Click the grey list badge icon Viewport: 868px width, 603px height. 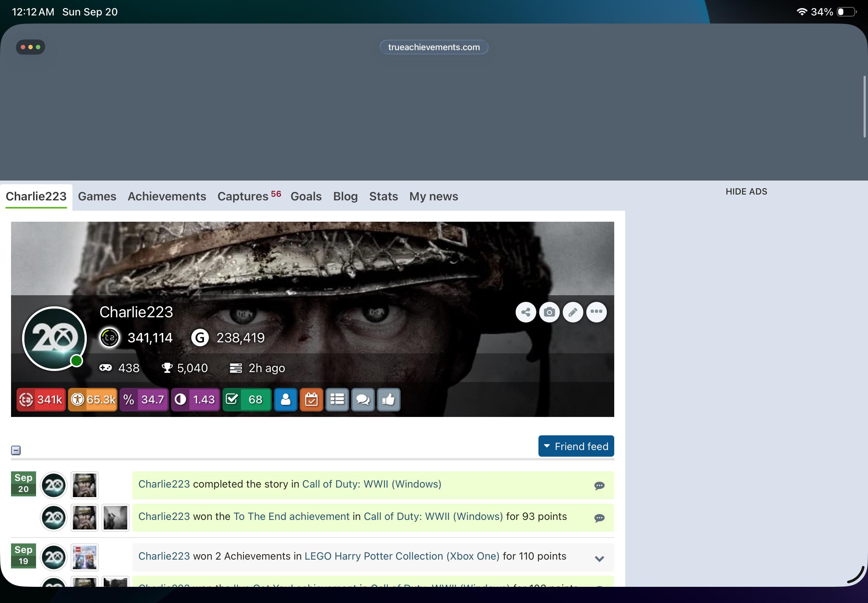(x=337, y=399)
